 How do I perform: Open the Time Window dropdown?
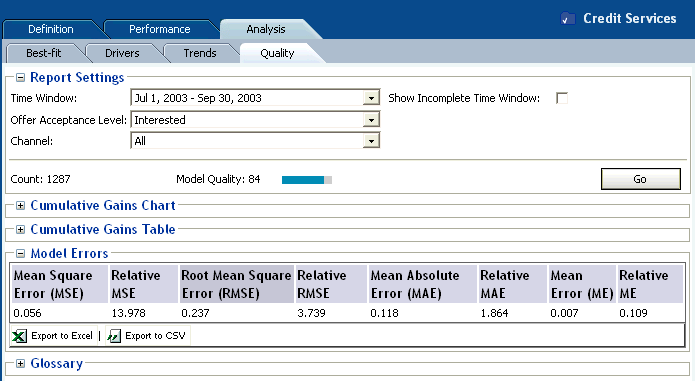tap(371, 98)
